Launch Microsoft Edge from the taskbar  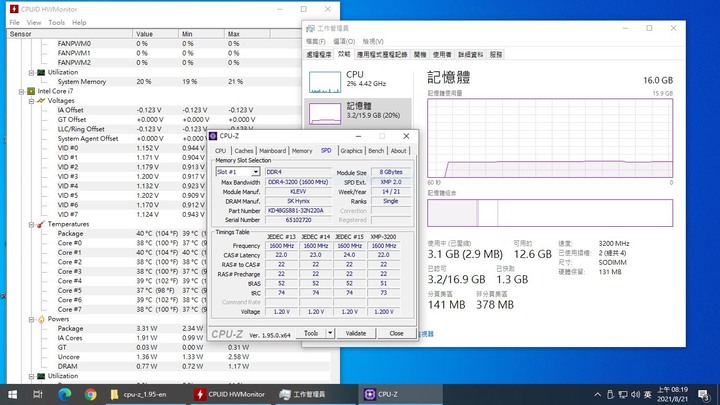[x=64, y=394]
